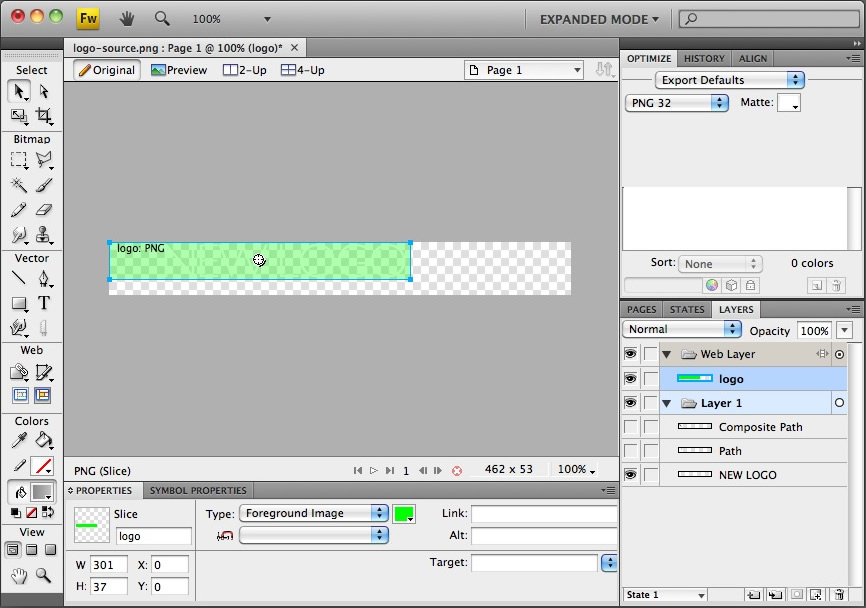Collapse the Layer 1 folder
The image size is (866, 608).
[666, 403]
